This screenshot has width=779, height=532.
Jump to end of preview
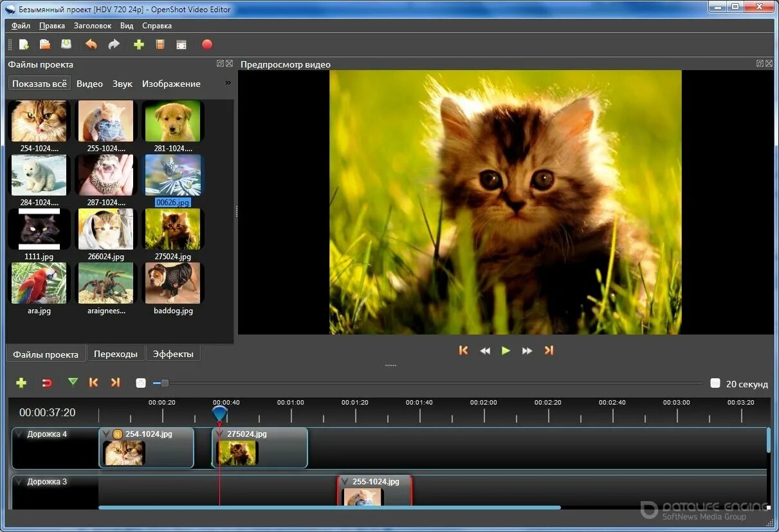point(549,351)
